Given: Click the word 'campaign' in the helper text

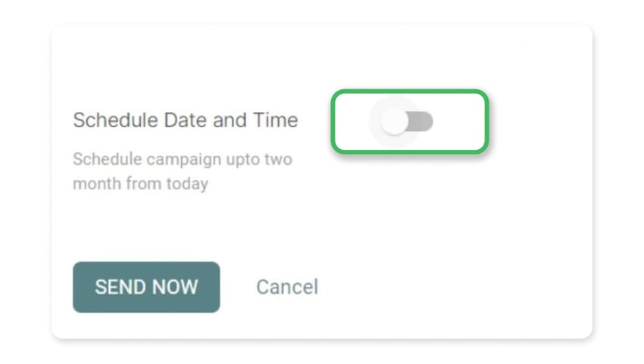Looking at the screenshot, I should [183, 159].
